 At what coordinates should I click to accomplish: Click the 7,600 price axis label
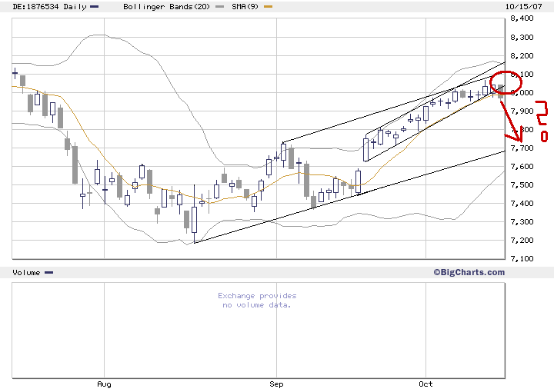522,167
